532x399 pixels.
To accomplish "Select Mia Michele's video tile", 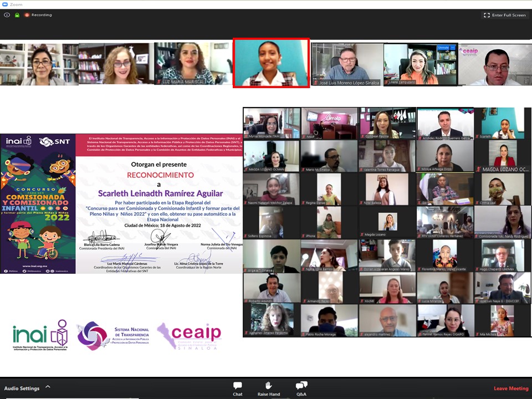I will pyautogui.click(x=503, y=321).
